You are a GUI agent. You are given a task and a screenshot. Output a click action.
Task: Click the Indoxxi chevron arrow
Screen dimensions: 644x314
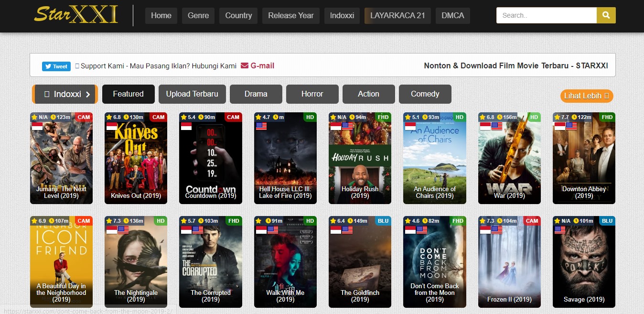[88, 95]
